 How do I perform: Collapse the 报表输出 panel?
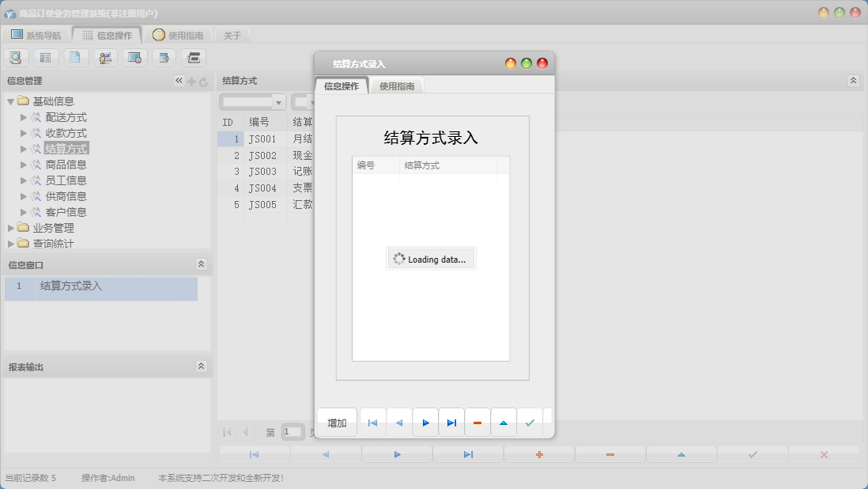[202, 366]
